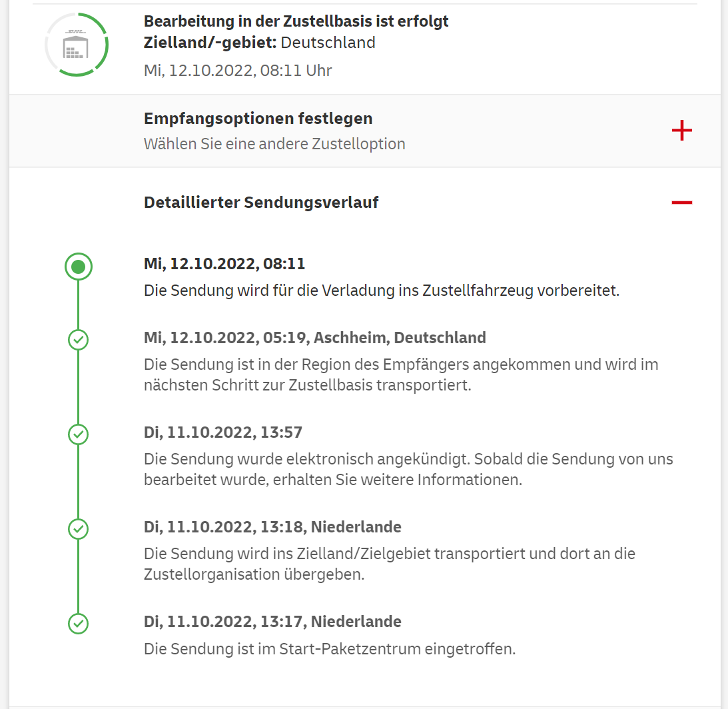Expand Empfangsoptionen festlegen with red plus

coord(681,131)
